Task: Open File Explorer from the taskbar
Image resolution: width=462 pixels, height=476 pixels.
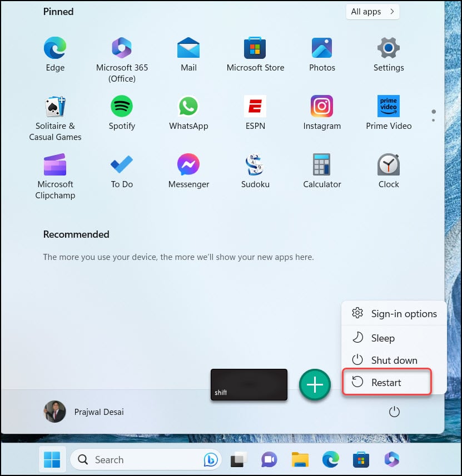Action: coord(300,459)
